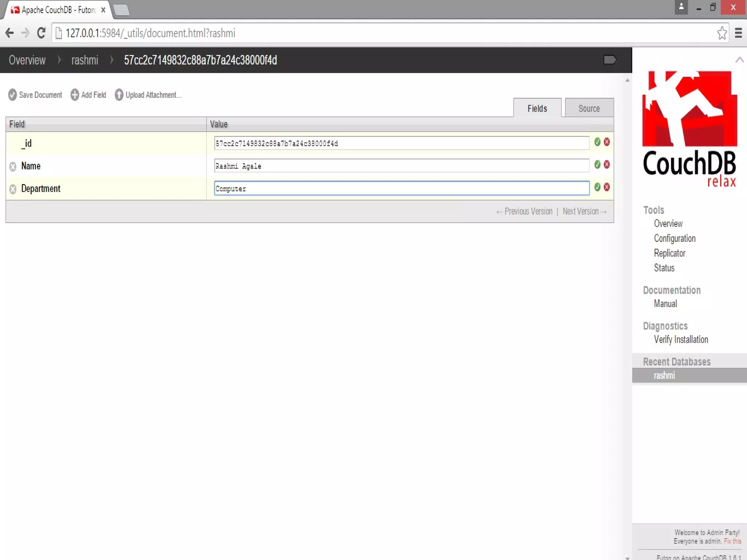Cancel the Department edit with red X
Image resolution: width=747 pixels, height=560 pixels.
607,187
